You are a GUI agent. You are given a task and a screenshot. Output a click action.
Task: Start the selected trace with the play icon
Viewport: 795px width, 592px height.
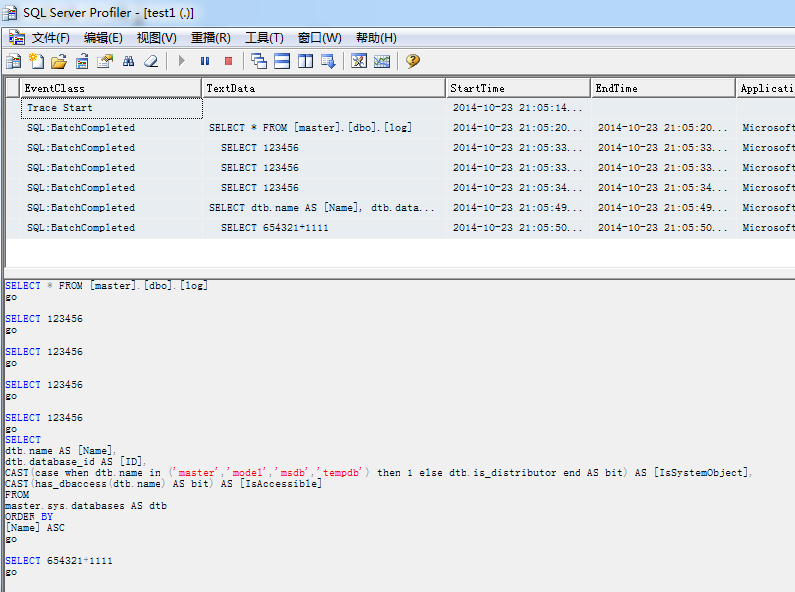click(x=182, y=61)
